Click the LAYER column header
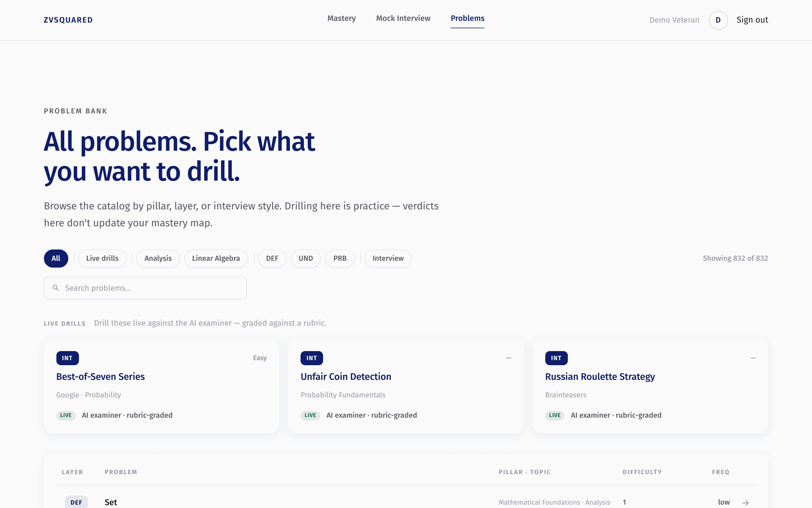 [x=72, y=472]
